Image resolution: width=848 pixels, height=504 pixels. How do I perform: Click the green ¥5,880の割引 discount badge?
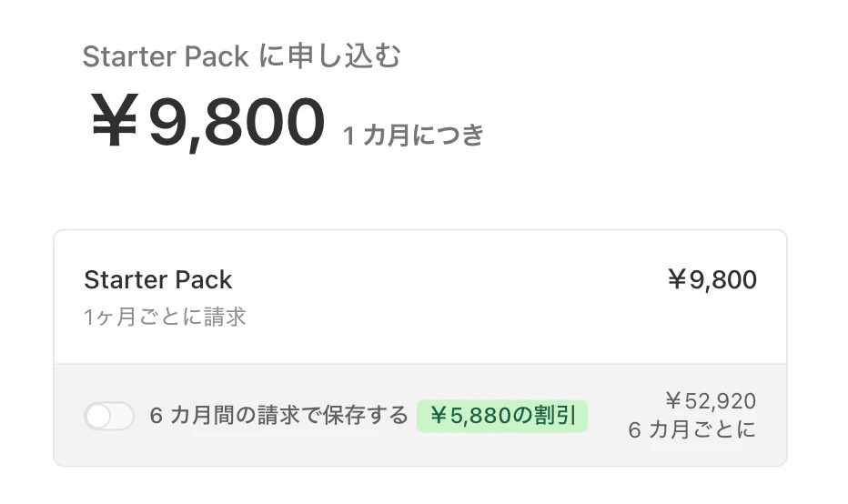pyautogui.click(x=502, y=416)
